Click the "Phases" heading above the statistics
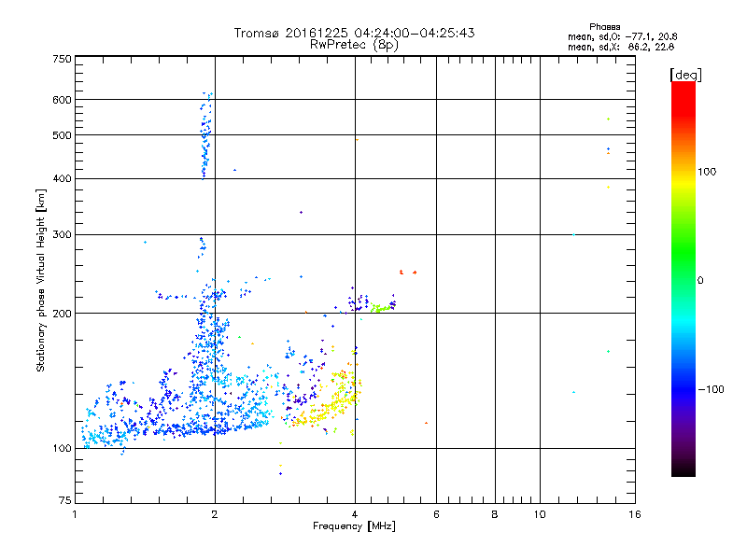The height and width of the screenshot is (560, 747). click(x=604, y=27)
